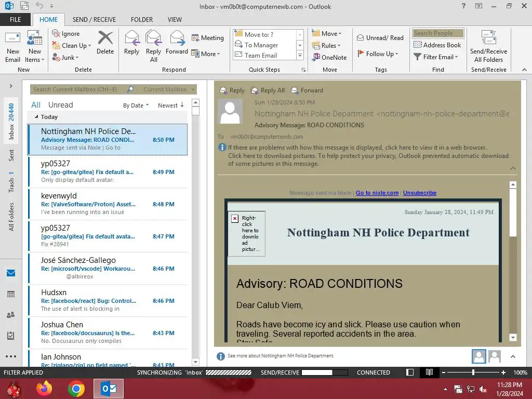Click the zoom slider handle

point(473,372)
